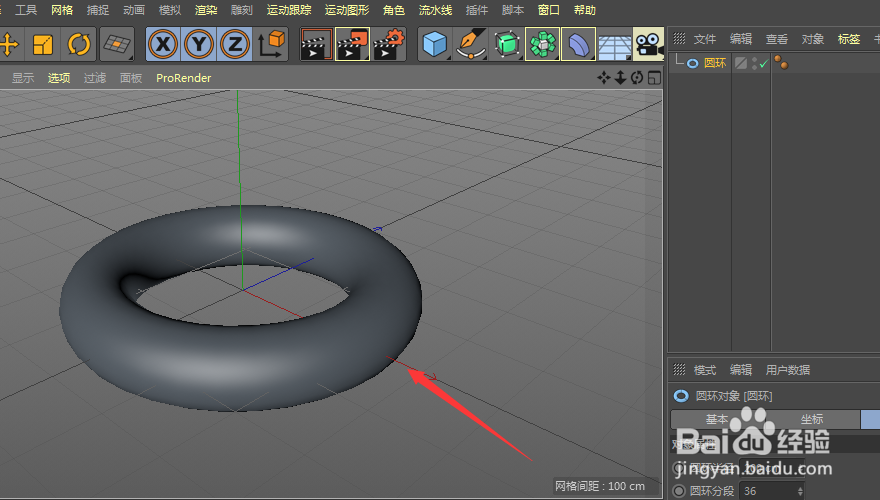Open the 模拟 menu
This screenshot has width=880, height=500.
[x=169, y=10]
